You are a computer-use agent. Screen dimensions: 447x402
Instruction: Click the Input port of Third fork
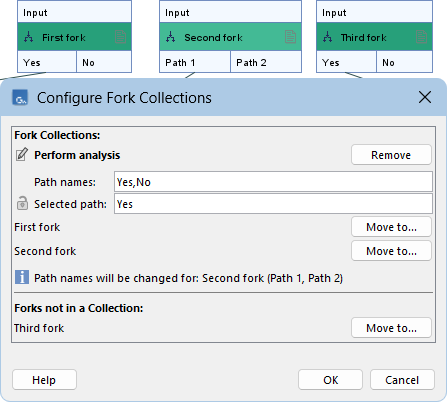click(374, 12)
